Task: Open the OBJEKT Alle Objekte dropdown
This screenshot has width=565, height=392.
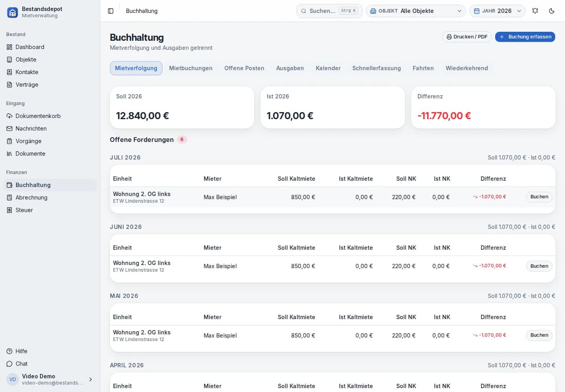Action: coord(416,11)
